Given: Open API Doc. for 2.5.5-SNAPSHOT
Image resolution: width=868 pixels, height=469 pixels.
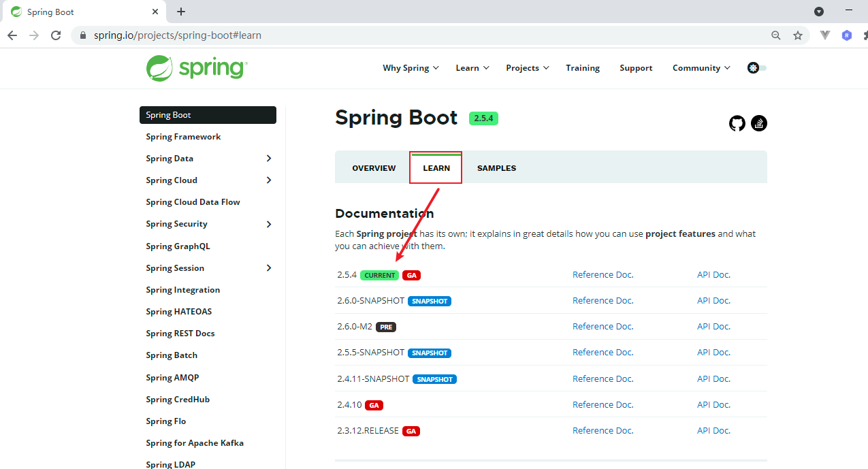Looking at the screenshot, I should (713, 353).
